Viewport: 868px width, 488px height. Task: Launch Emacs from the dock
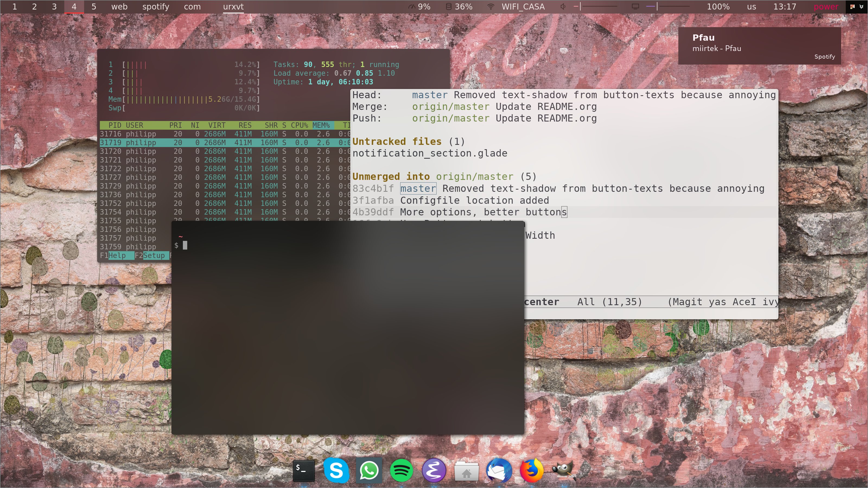coord(434,470)
